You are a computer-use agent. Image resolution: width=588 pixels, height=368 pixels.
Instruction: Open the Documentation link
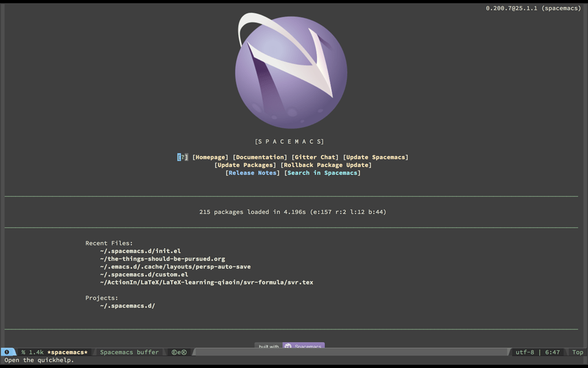click(259, 156)
